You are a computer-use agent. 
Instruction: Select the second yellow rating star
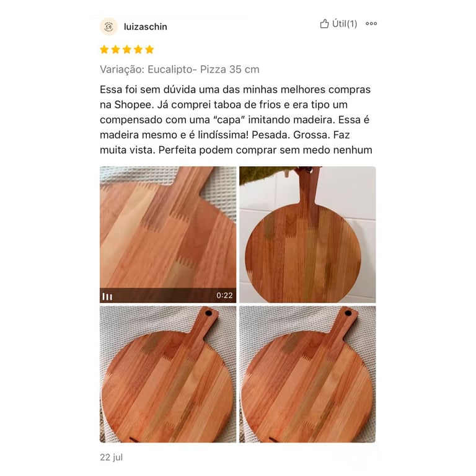pyautogui.click(x=115, y=50)
